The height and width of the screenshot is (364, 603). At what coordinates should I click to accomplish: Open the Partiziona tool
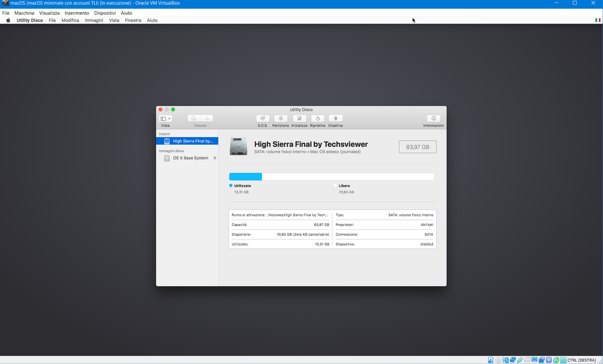(x=281, y=119)
